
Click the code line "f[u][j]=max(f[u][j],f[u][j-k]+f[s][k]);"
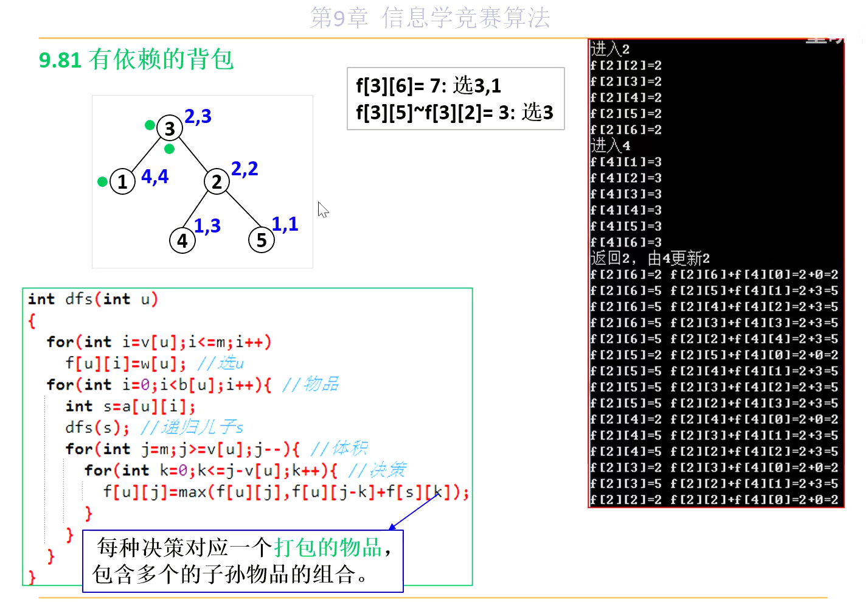[286, 492]
